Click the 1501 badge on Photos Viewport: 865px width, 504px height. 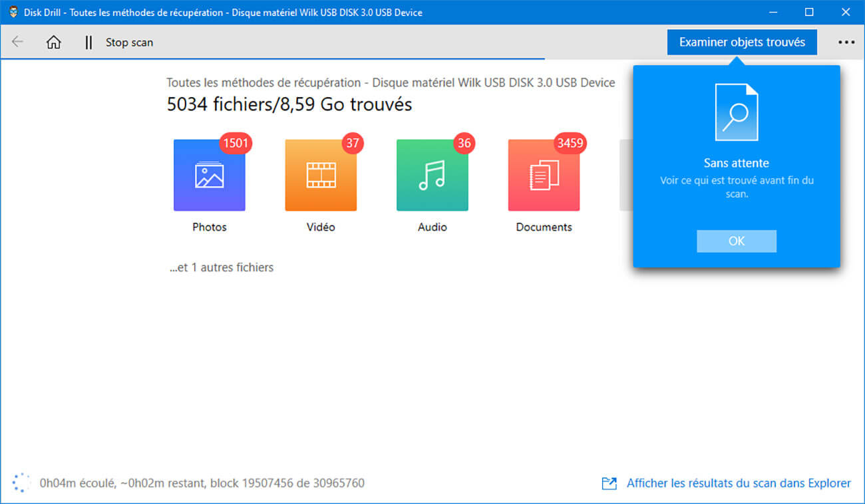(x=237, y=143)
